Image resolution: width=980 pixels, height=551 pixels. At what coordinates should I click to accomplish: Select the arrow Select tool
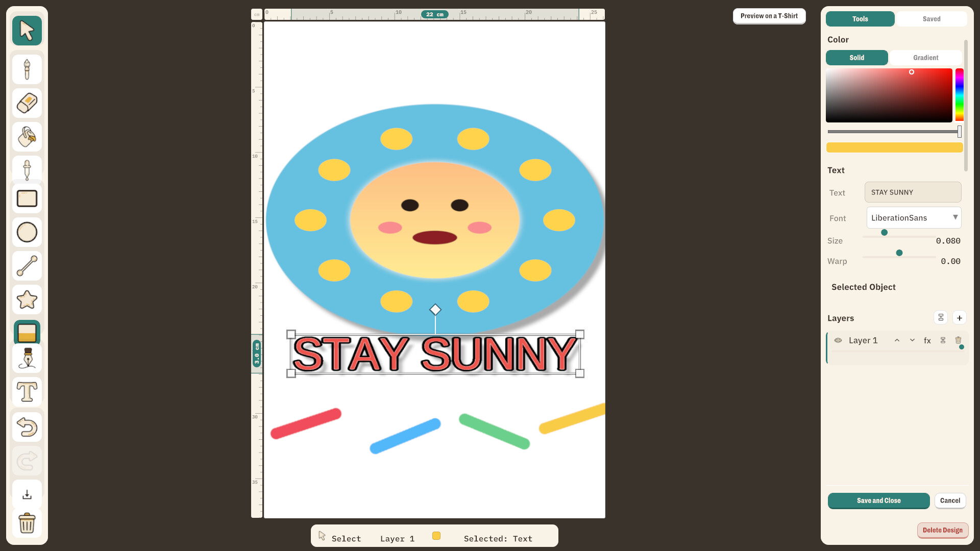point(27,31)
